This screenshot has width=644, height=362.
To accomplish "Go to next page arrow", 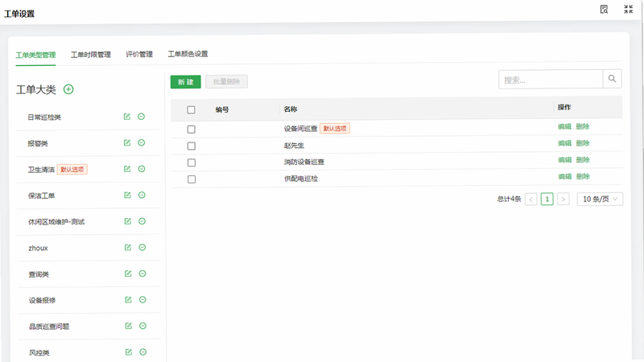I will point(563,199).
